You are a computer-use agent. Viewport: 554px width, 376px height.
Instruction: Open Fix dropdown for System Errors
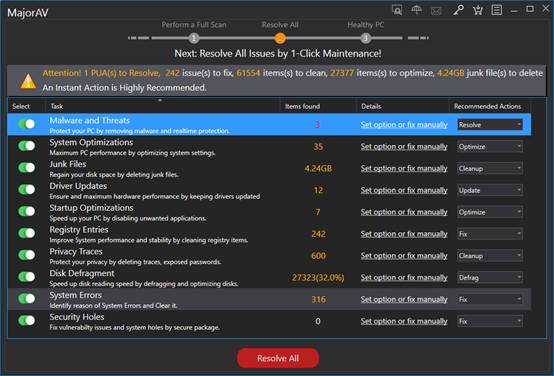pyautogui.click(x=490, y=299)
